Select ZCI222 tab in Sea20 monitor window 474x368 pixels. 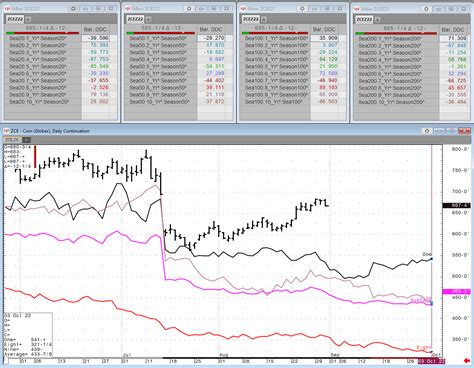[x=15, y=19]
